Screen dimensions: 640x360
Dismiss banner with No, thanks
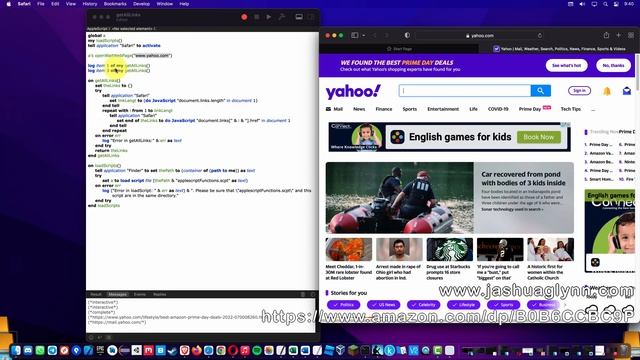pyautogui.click(x=613, y=65)
